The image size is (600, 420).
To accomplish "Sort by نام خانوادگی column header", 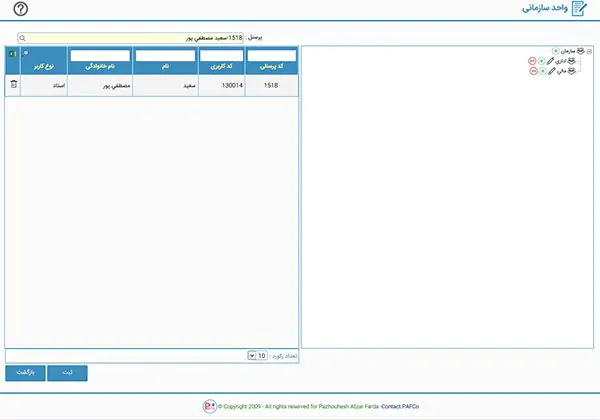I will pyautogui.click(x=100, y=67).
